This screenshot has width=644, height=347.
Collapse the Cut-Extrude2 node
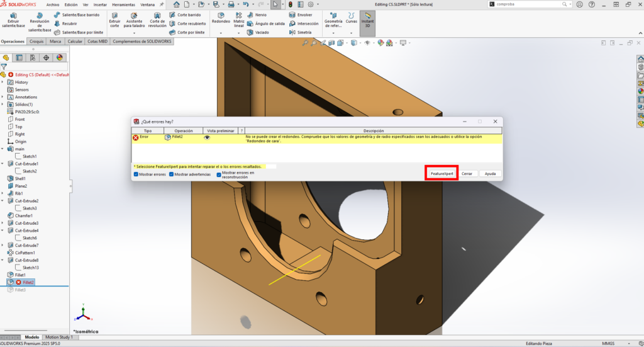(x=3, y=201)
